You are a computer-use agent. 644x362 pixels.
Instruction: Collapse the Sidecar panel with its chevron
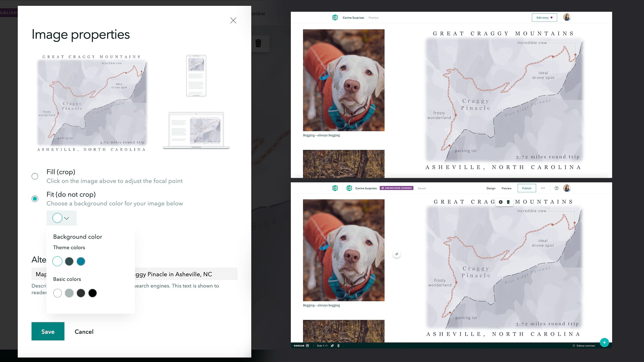pyautogui.click(x=307, y=346)
